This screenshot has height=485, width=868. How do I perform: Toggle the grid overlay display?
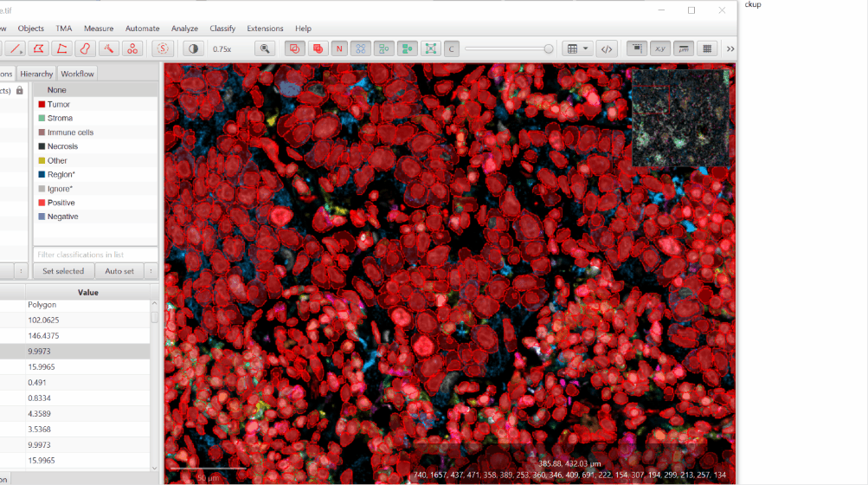click(707, 48)
